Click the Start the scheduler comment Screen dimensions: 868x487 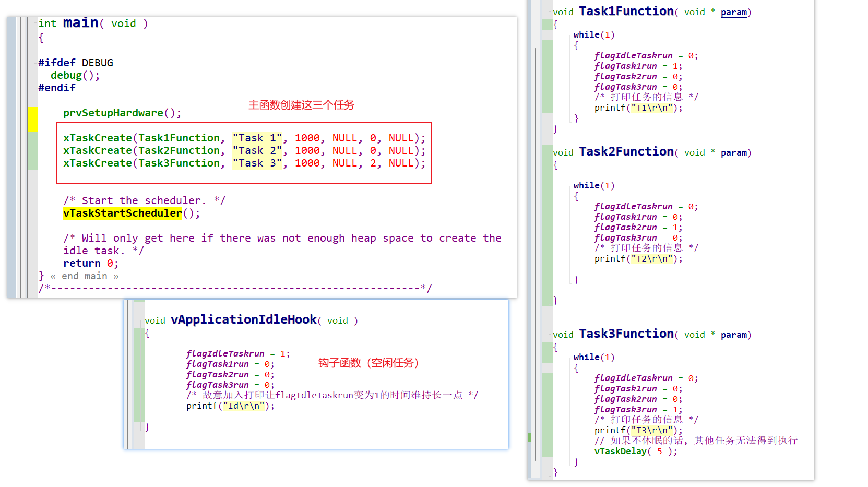145,200
